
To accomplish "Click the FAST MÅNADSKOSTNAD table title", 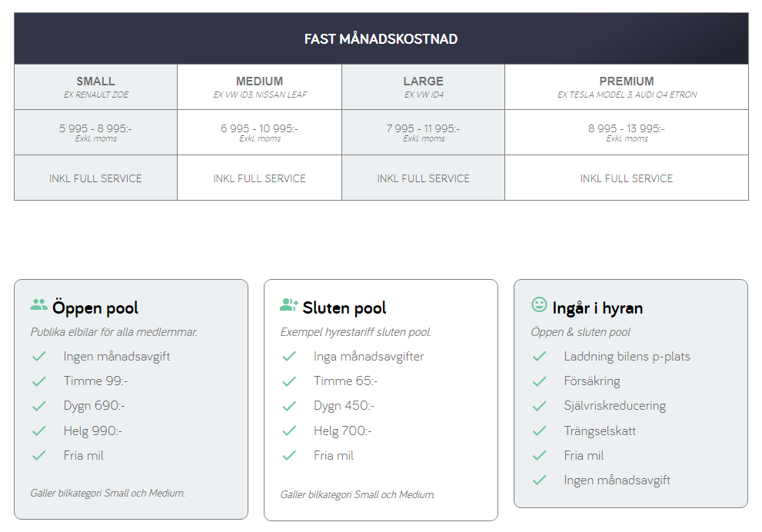I will point(381,39).
